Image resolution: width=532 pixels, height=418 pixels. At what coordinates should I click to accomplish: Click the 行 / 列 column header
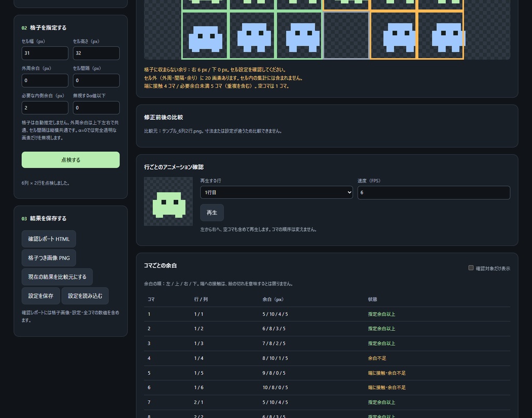[x=201, y=299]
